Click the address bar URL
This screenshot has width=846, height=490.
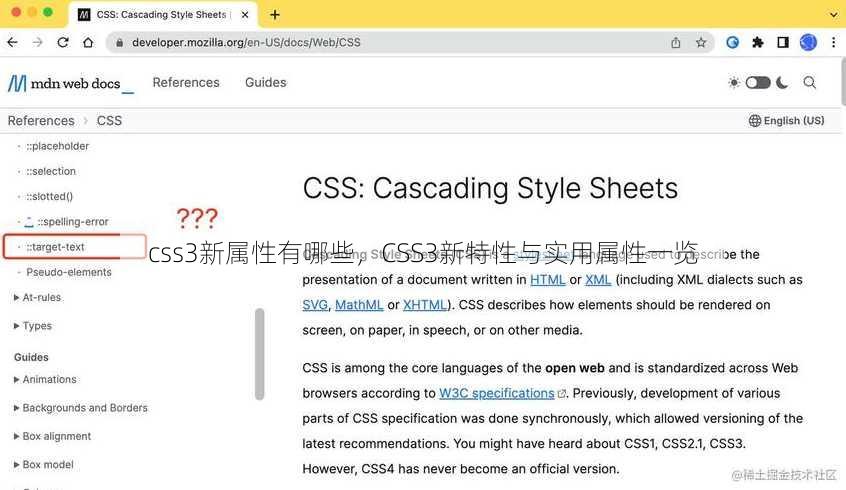[x=246, y=42]
